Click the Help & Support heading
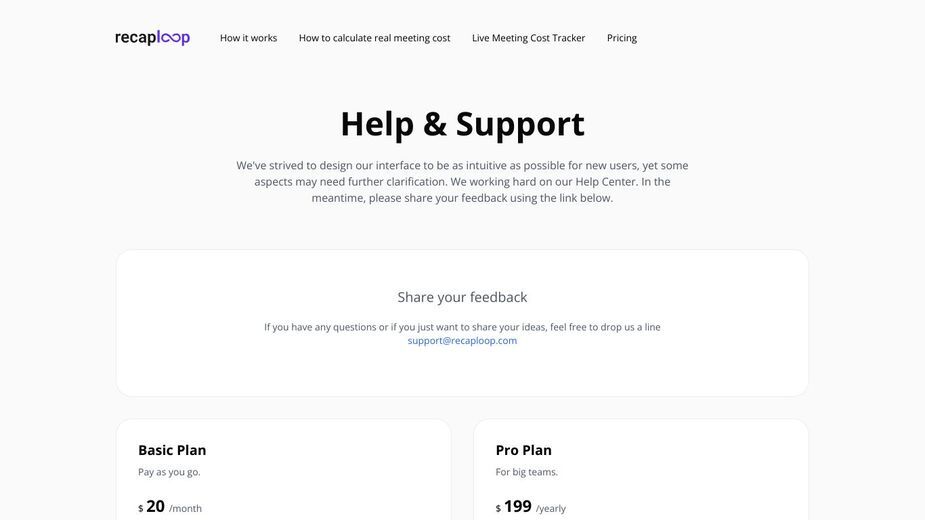Image resolution: width=925 pixels, height=520 pixels. [x=462, y=124]
